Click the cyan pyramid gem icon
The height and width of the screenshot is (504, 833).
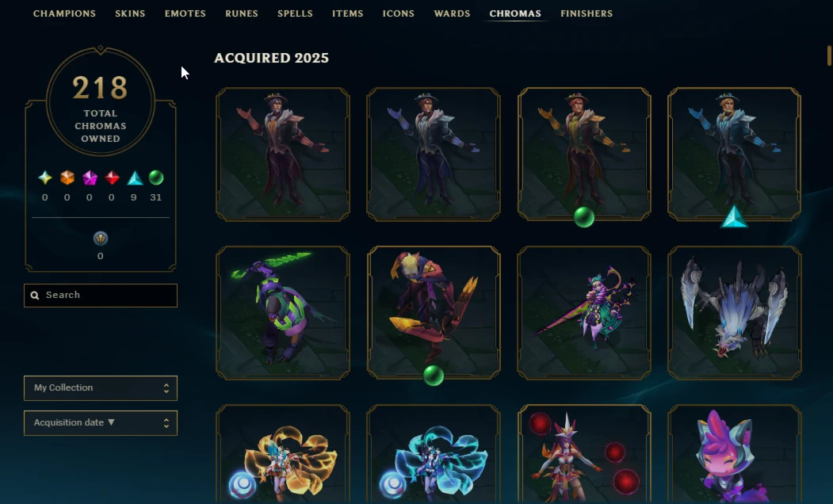click(x=135, y=178)
